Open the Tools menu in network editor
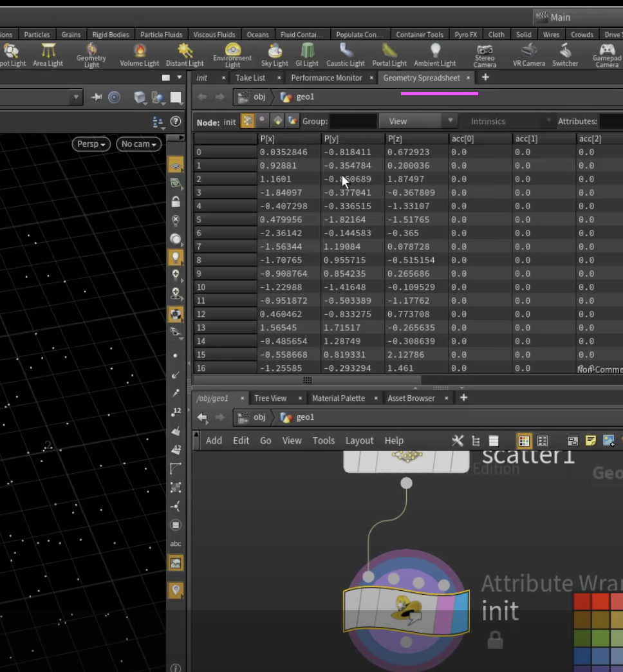Image resolution: width=623 pixels, height=672 pixels. tap(324, 440)
